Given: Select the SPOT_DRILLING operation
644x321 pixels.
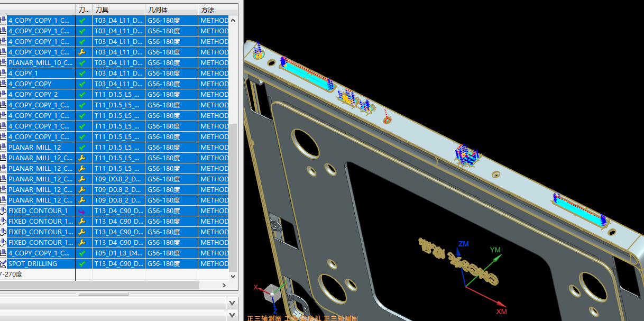Looking at the screenshot, I should (33, 263).
